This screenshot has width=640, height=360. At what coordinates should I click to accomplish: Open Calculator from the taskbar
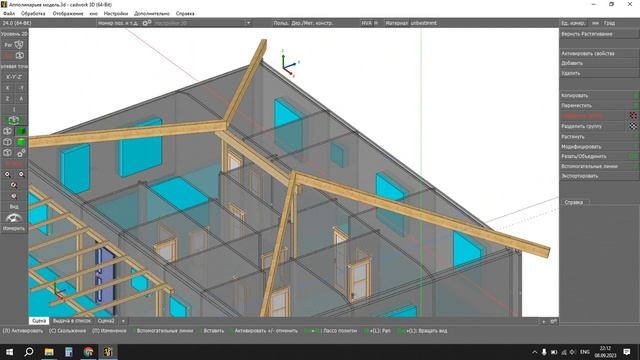pos(69,351)
